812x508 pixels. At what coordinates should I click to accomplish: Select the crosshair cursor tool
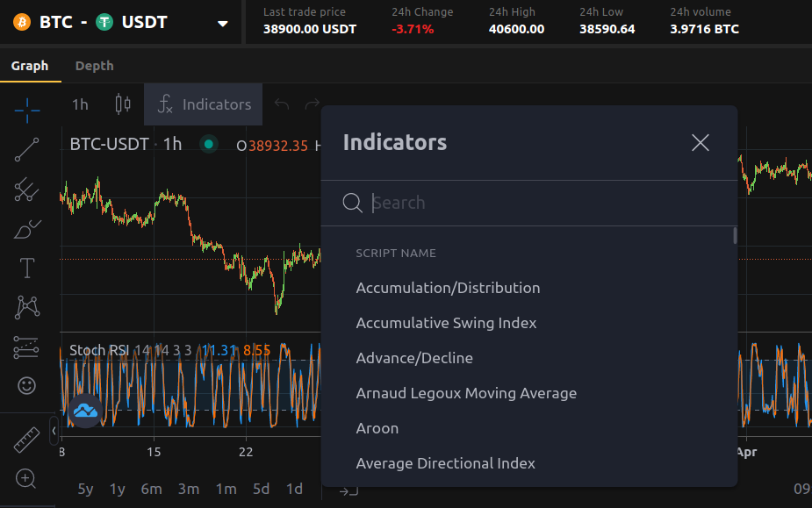[26, 111]
